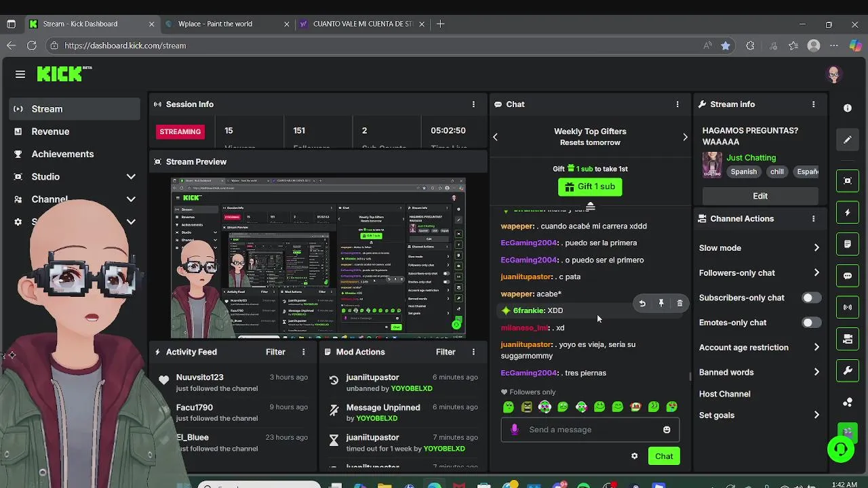Pin 6frankie's XDD chat message

(x=661, y=304)
